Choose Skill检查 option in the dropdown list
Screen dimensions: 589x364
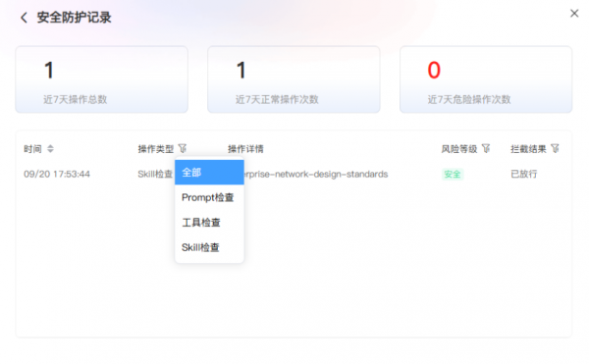pyautogui.click(x=209, y=247)
